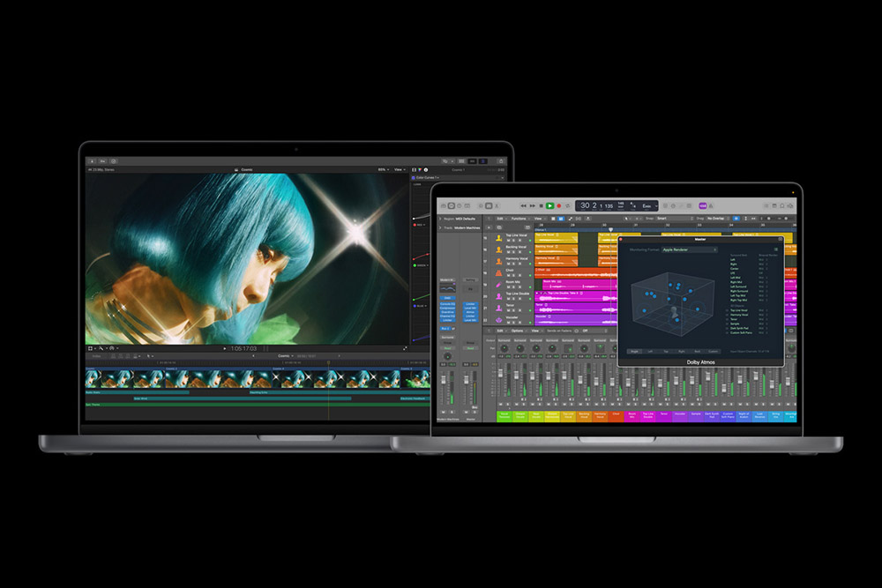Select the Choir track icon

[x=499, y=273]
